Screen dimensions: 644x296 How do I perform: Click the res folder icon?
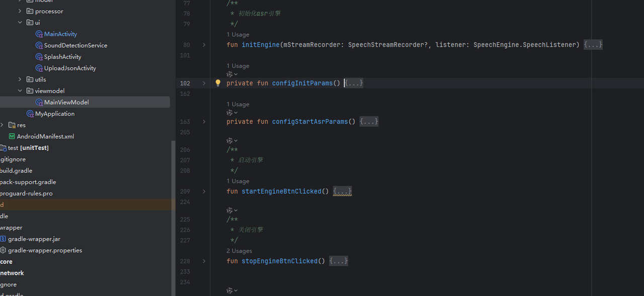12,125
